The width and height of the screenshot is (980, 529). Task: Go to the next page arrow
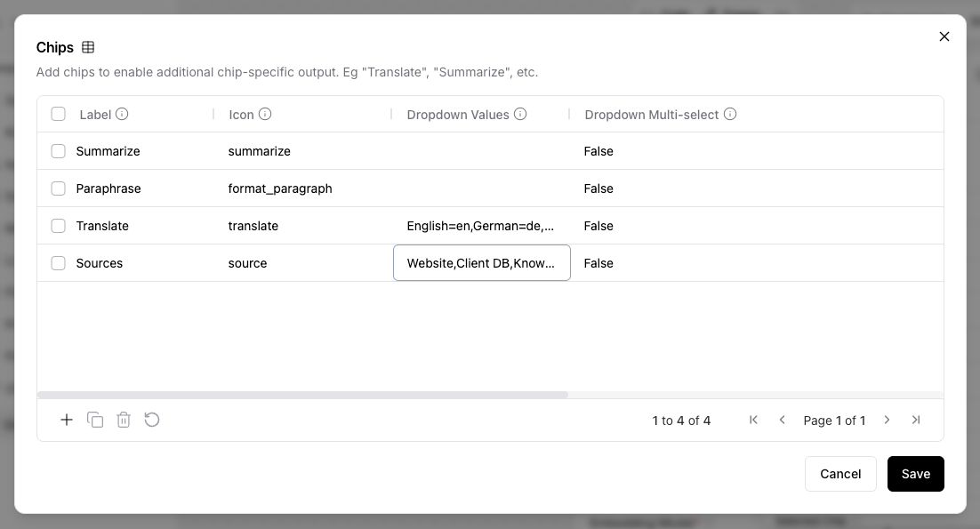[x=887, y=420]
